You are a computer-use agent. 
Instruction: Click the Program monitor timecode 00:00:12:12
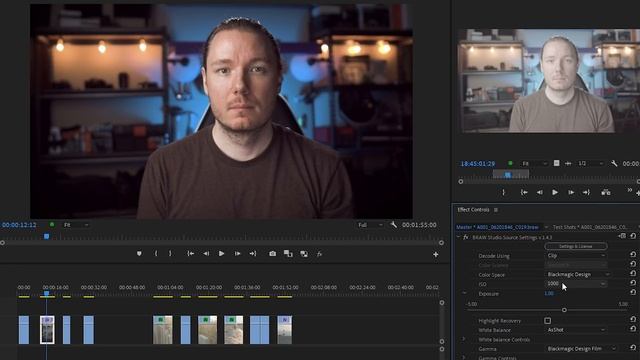[x=19, y=225]
